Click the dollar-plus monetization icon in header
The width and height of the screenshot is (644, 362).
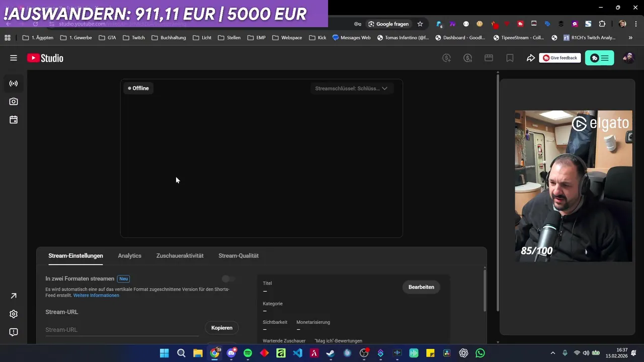pyautogui.click(x=446, y=58)
